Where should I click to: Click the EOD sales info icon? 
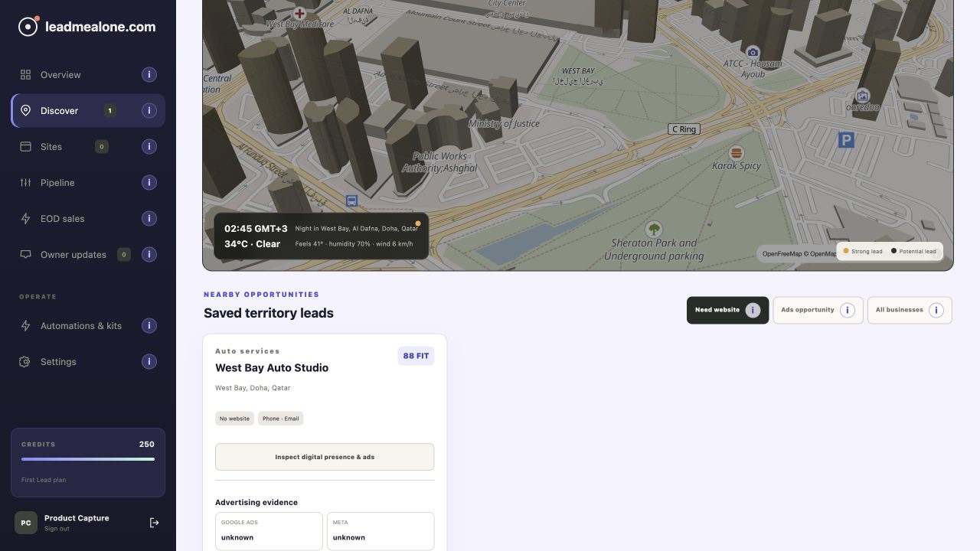149,218
